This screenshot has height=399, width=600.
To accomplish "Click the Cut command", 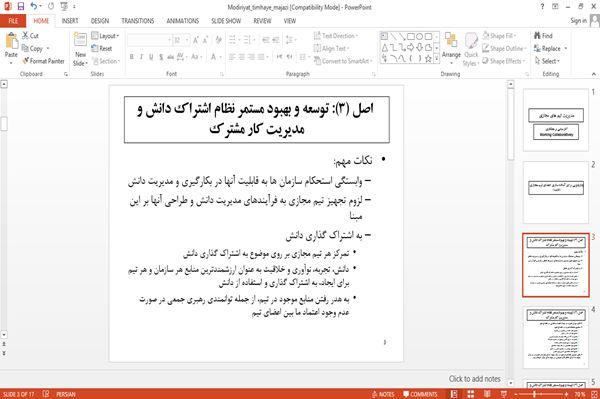I will (30, 36).
